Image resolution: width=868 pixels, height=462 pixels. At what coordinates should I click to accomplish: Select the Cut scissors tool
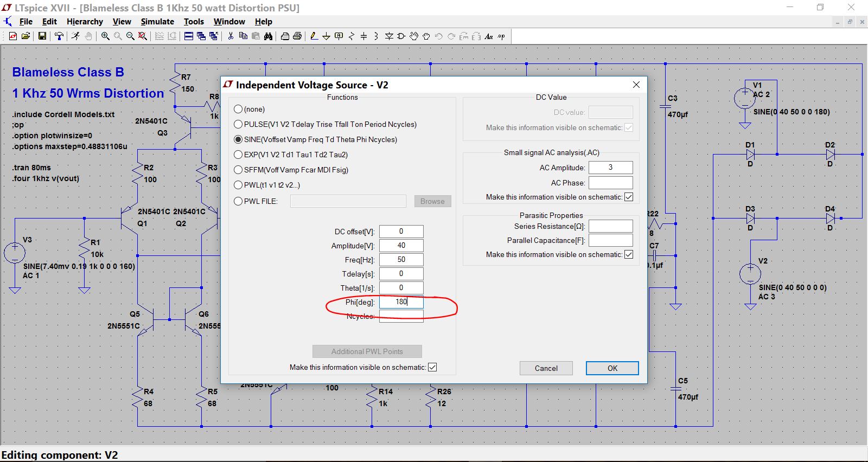pos(231,36)
